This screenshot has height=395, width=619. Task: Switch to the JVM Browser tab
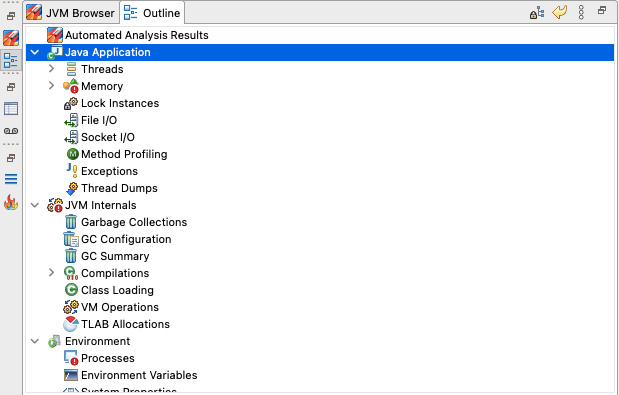click(x=71, y=13)
